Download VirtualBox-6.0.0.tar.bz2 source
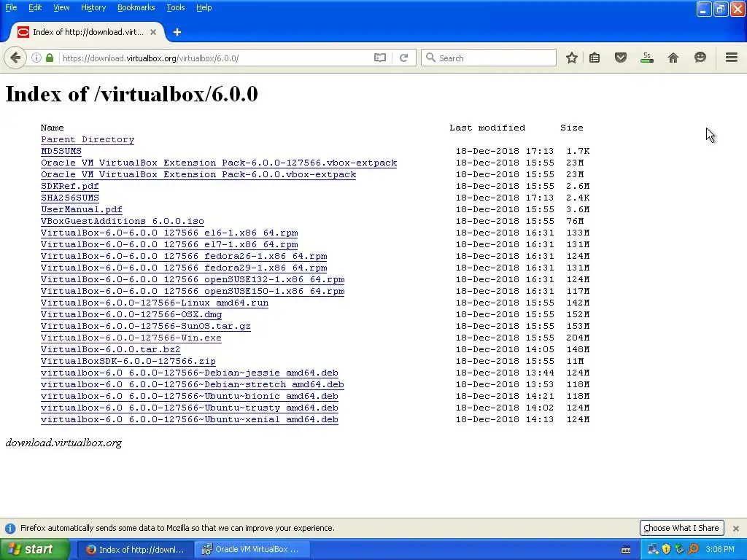 (x=111, y=349)
